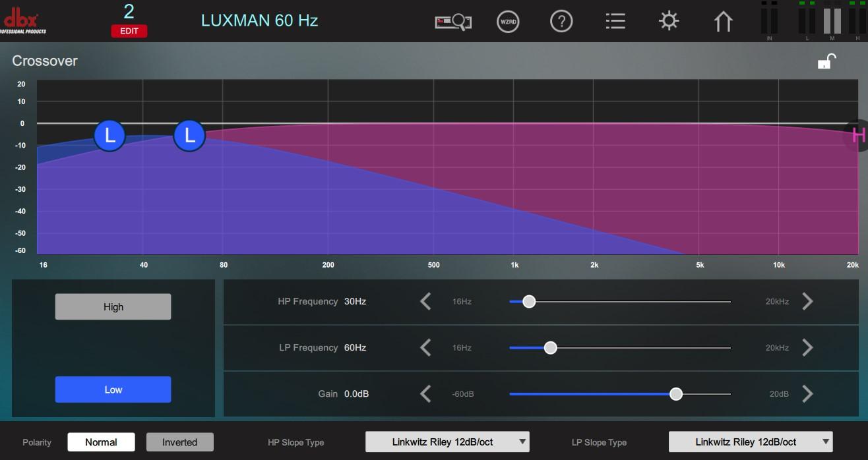Increase Gain with the right arrow
Screen dimensions: 868x460
pos(807,394)
